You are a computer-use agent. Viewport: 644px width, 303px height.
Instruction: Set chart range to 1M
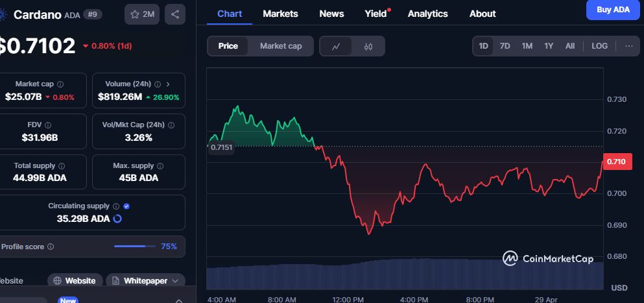pyautogui.click(x=527, y=46)
